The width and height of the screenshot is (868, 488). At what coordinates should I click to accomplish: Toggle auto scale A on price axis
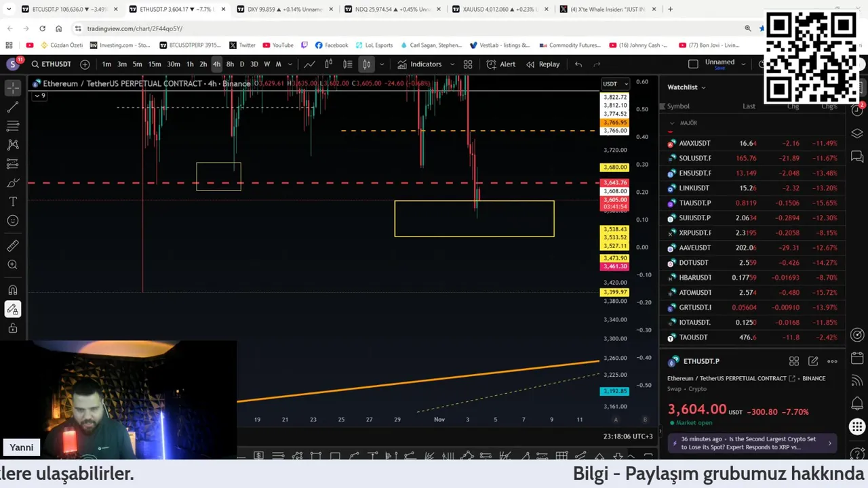(616, 420)
